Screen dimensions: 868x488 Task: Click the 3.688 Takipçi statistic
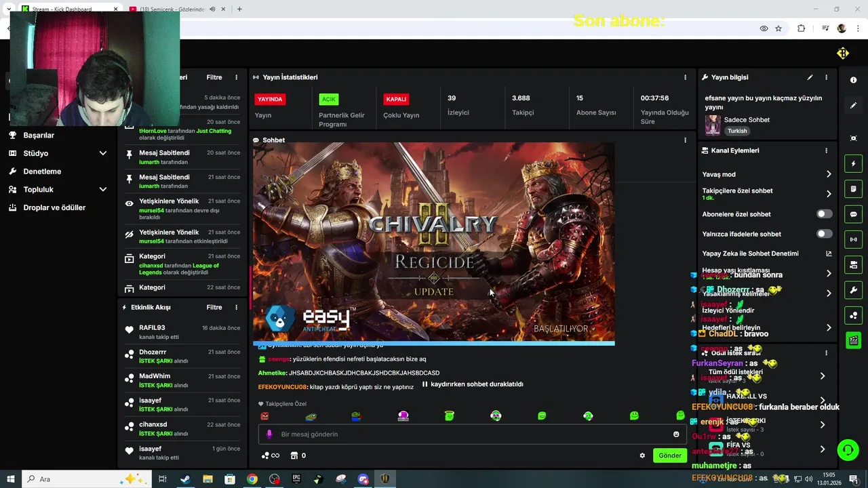point(523,105)
